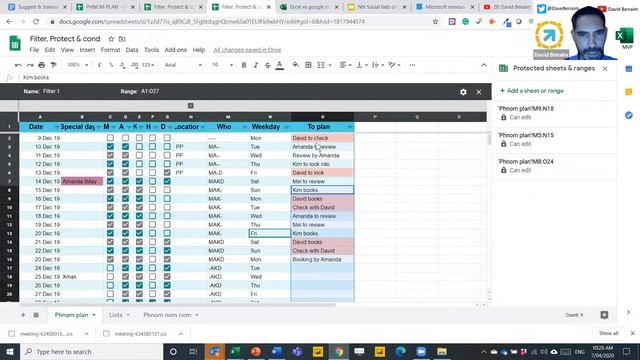Open the text color picker
Screen dimensions: 640x360
[280, 65]
